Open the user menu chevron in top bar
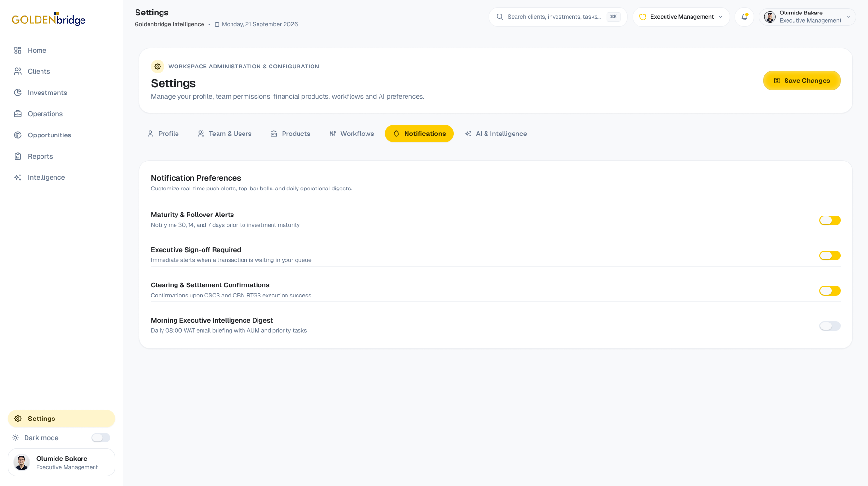The height and width of the screenshot is (486, 868). pyautogui.click(x=848, y=17)
